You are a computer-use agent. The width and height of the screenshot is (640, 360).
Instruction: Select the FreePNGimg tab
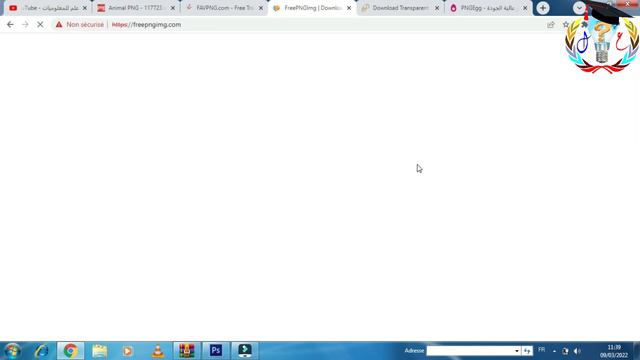click(311, 8)
